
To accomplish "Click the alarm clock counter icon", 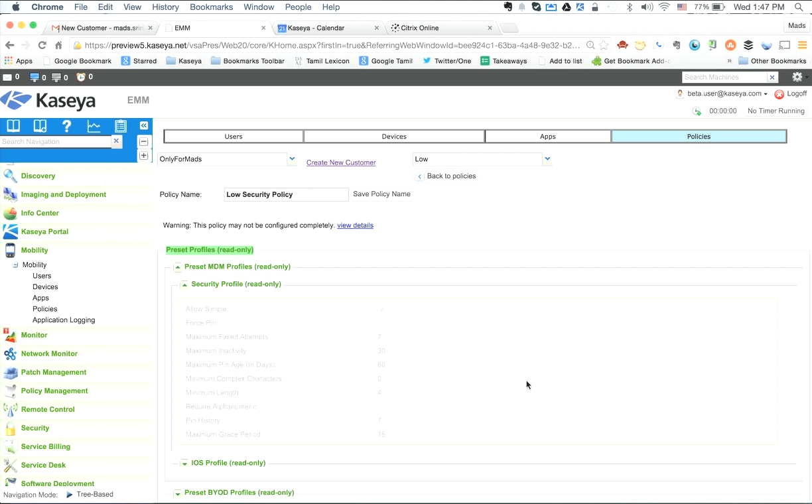I will (x=81, y=77).
